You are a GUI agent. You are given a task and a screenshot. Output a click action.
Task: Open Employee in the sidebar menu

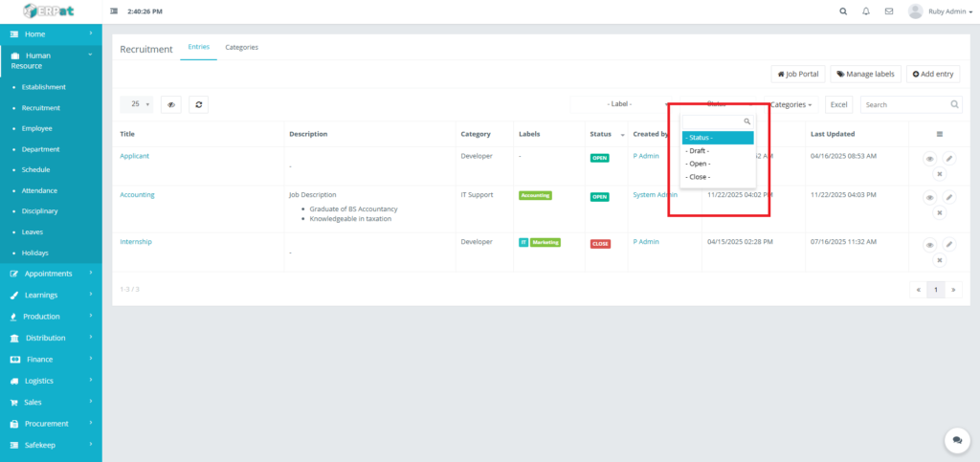37,128
